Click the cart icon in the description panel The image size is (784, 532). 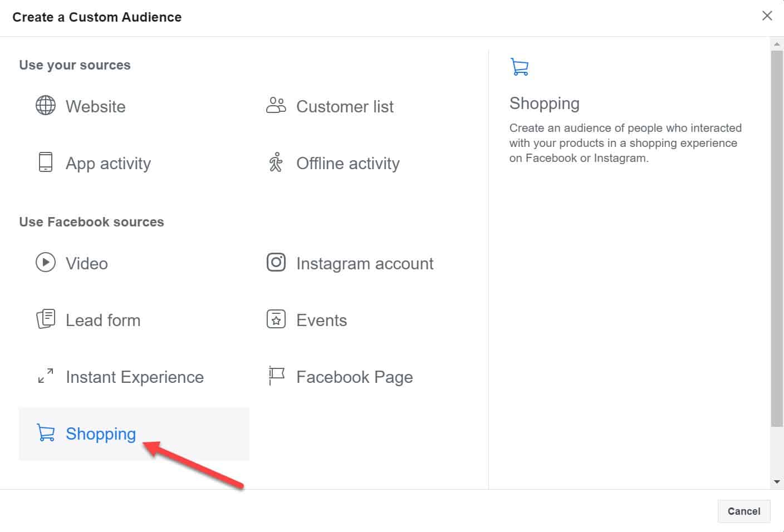[x=520, y=67]
